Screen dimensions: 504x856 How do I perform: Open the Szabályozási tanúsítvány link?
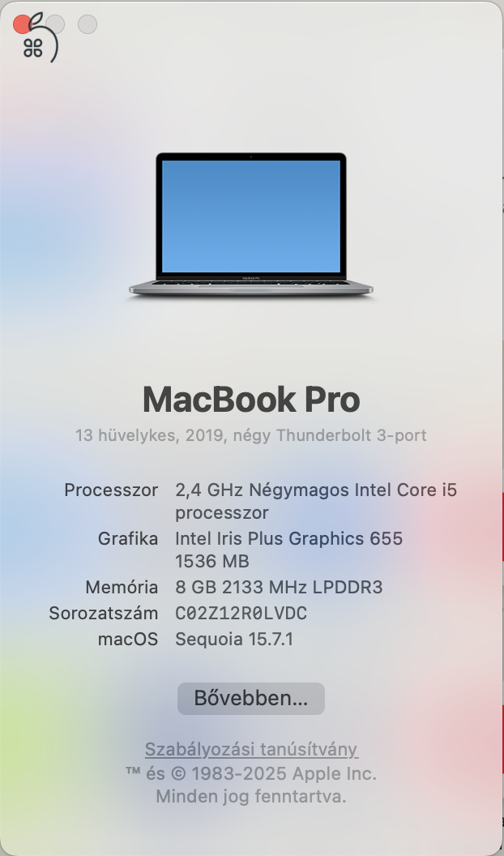251,749
